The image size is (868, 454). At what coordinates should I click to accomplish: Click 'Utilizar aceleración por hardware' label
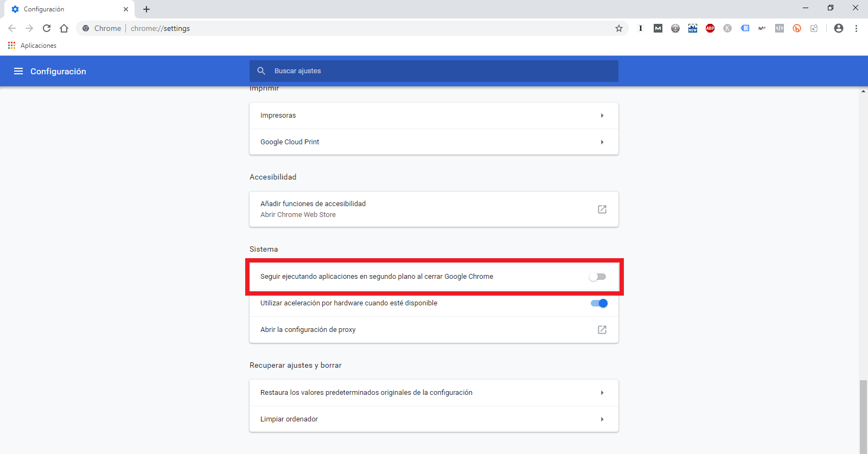[349, 303]
